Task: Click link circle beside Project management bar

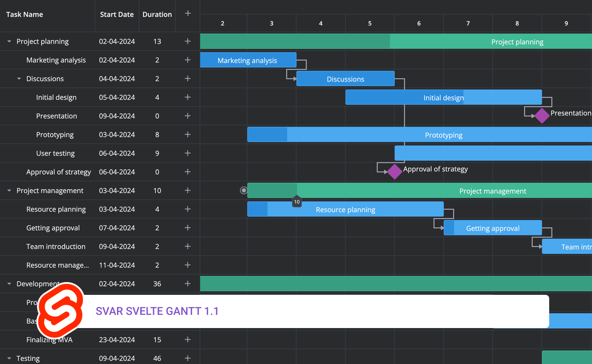Action: pyautogui.click(x=244, y=191)
